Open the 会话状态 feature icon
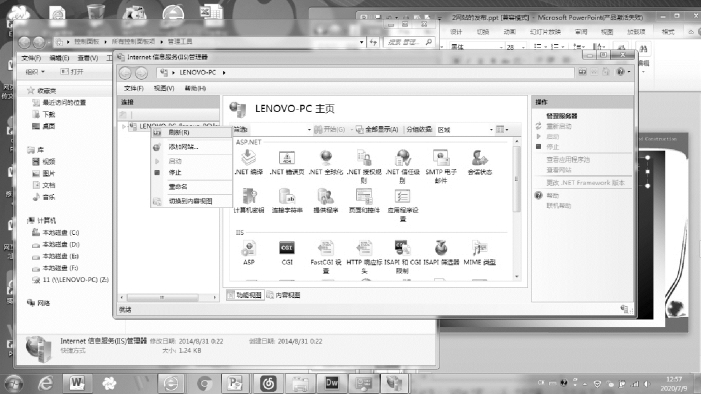 479,162
